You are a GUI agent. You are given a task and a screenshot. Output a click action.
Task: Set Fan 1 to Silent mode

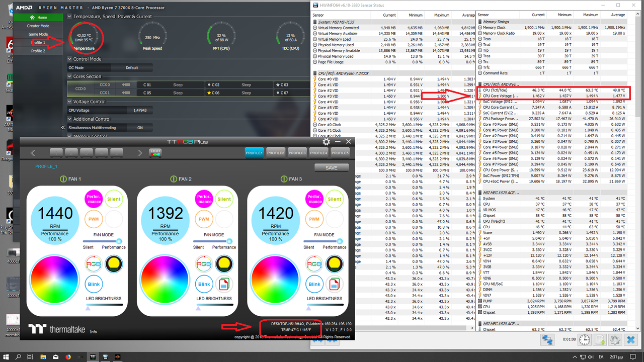coord(114,199)
